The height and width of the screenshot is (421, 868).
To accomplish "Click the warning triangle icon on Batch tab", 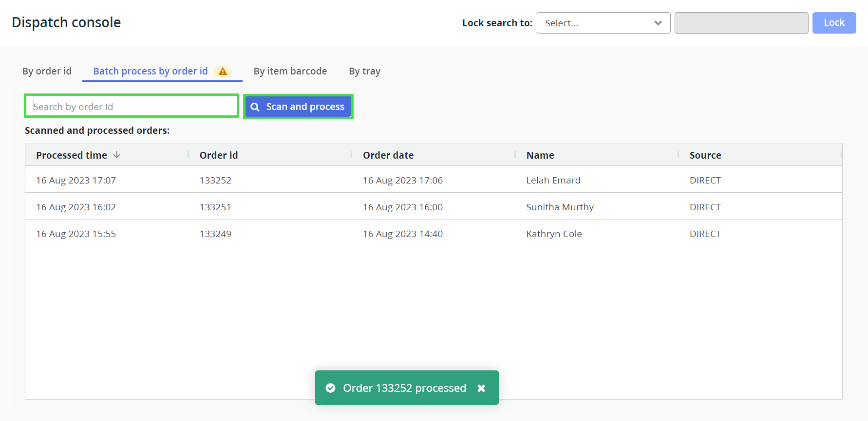I will coord(223,72).
